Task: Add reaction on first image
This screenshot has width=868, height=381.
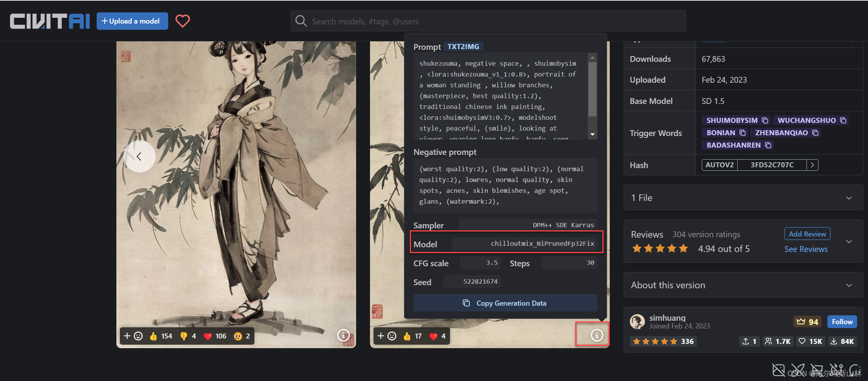Action: point(133,336)
